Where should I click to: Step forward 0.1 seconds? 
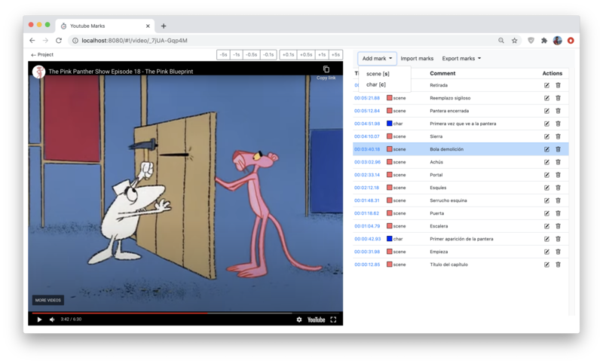[288, 54]
